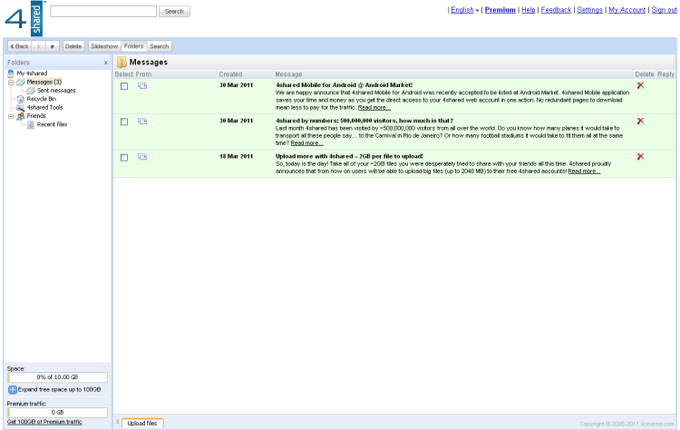The height and width of the screenshot is (430, 680).
Task: Click the Recent files icon
Action: [x=31, y=124]
